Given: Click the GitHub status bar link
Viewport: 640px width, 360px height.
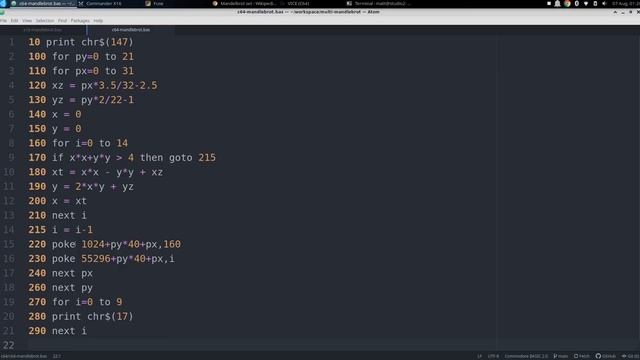Looking at the screenshot, I should tap(606, 356).
